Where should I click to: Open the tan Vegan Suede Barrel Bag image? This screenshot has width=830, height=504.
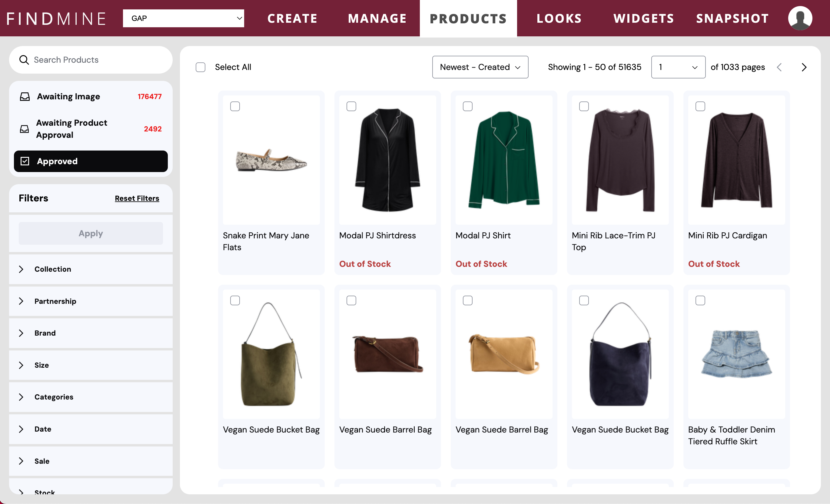pyautogui.click(x=504, y=354)
